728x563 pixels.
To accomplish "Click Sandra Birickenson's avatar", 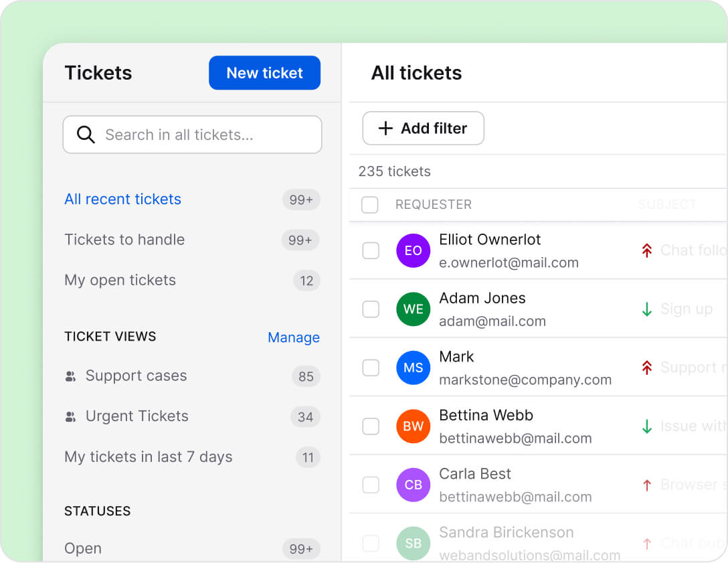I will pyautogui.click(x=413, y=544).
